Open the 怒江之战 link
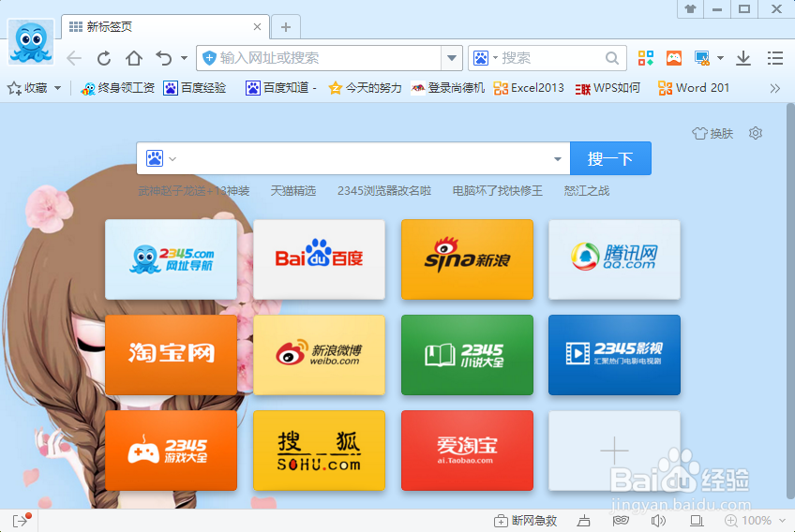 click(x=587, y=191)
